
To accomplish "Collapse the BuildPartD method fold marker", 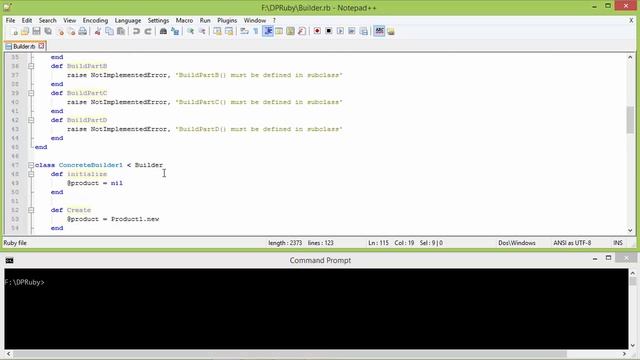I will (31, 120).
